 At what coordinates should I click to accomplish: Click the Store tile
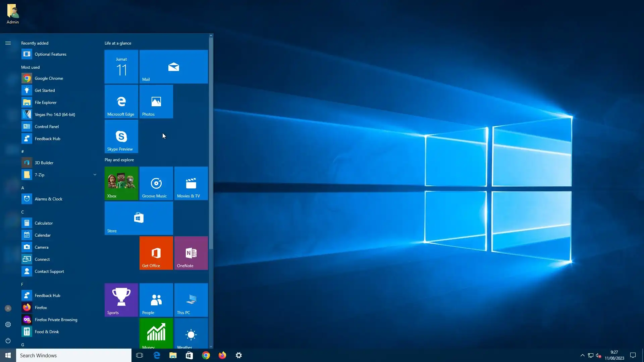click(139, 218)
